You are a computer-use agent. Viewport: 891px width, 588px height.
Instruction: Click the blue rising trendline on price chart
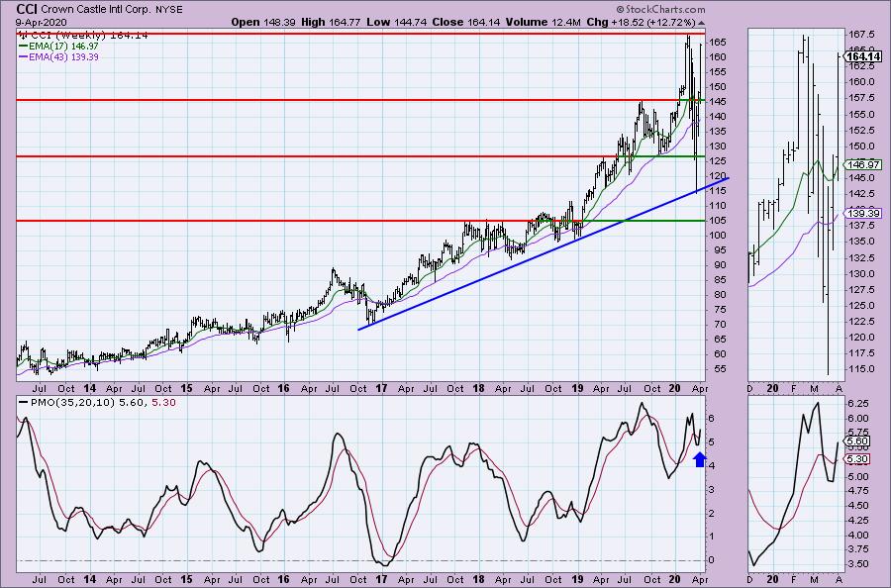[543, 253]
